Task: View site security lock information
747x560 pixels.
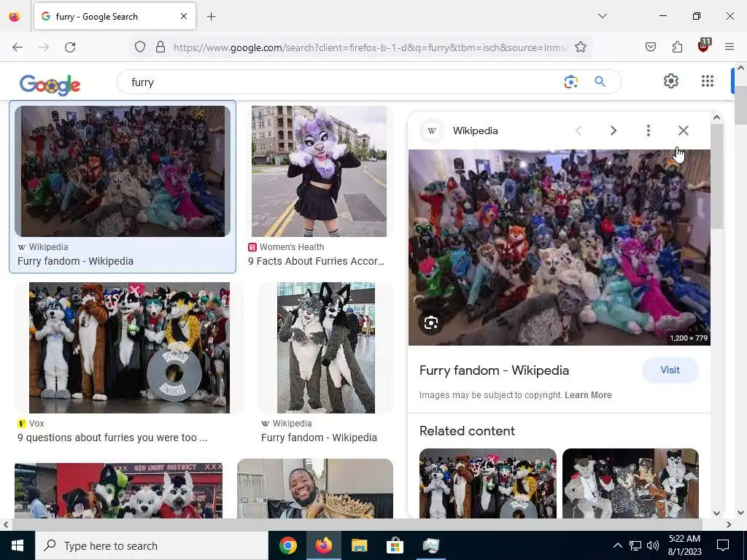Action: [160, 47]
